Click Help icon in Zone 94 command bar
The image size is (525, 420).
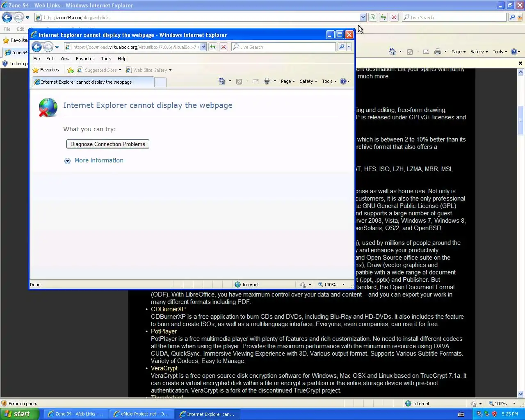tap(514, 52)
